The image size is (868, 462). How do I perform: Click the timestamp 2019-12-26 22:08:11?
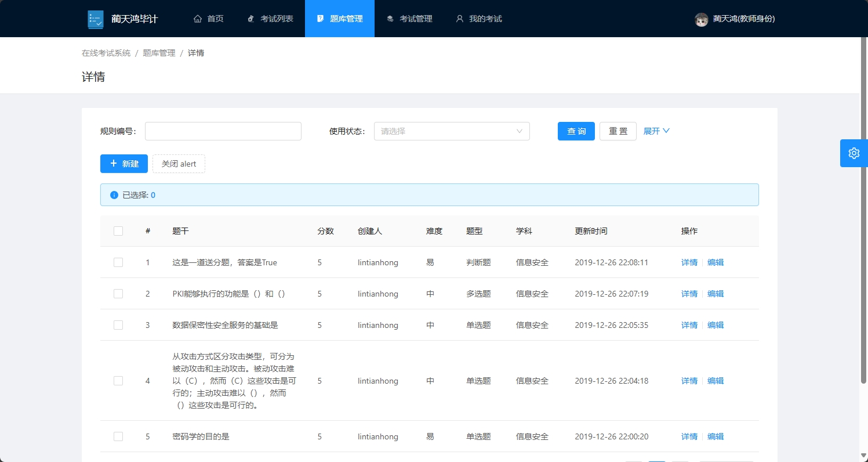611,262
